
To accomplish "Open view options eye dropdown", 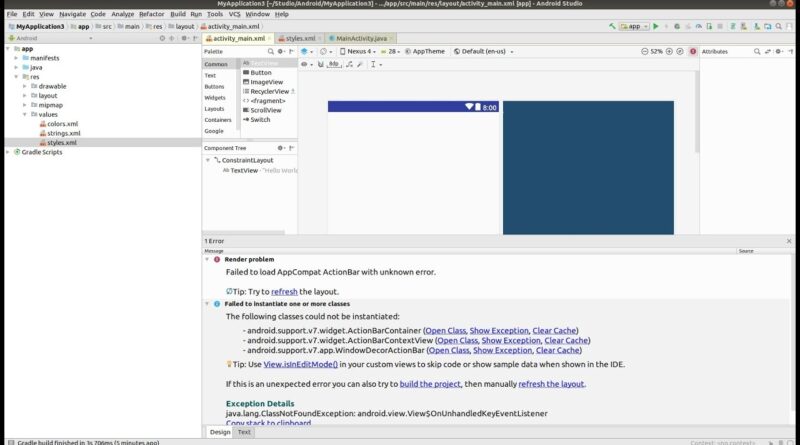I will 306,64.
